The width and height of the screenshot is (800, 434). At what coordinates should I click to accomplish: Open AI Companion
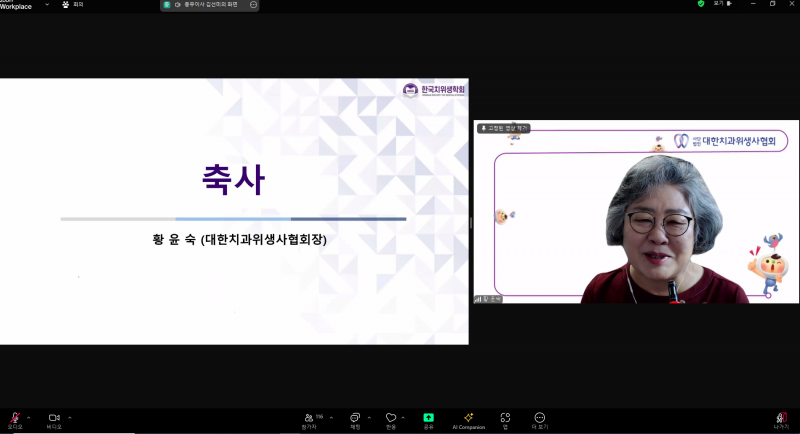pos(468,418)
